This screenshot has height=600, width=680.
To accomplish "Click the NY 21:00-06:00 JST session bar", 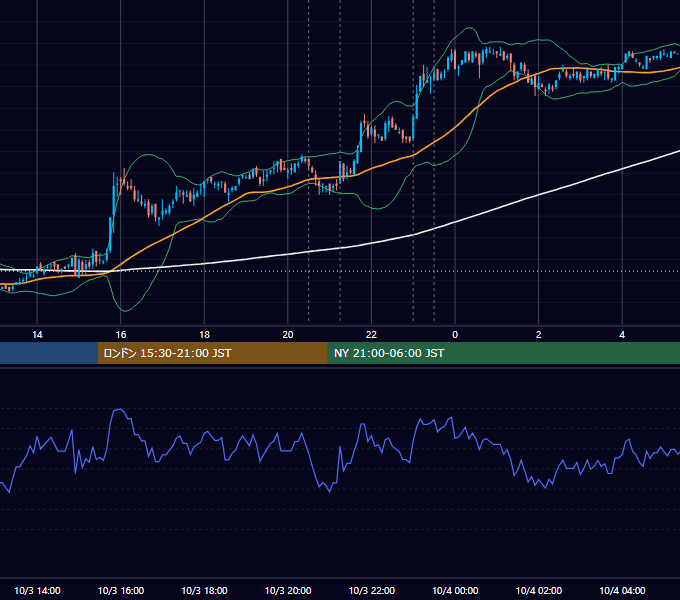I will pos(503,353).
